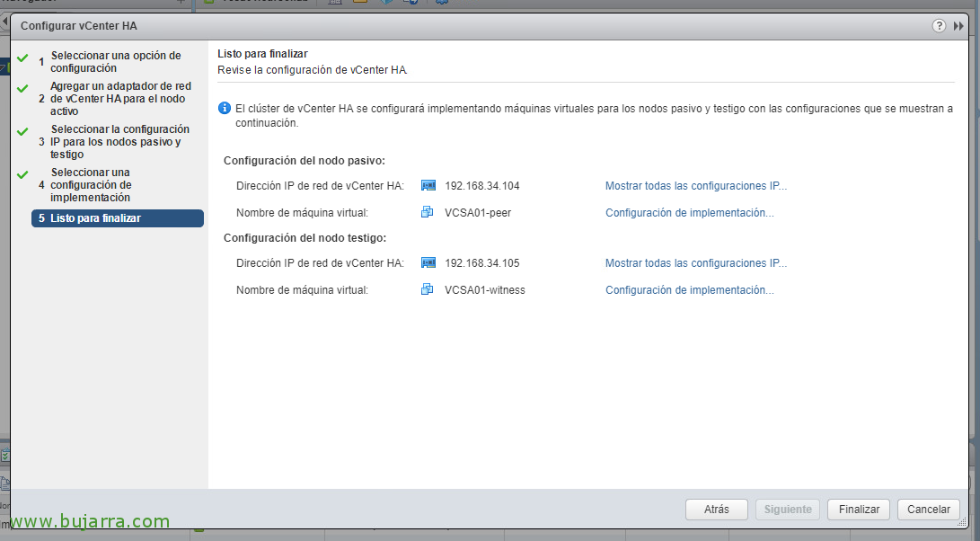Click the Revise la configuración de vCenter HA text
Viewport: 980px width, 541px height.
313,70
